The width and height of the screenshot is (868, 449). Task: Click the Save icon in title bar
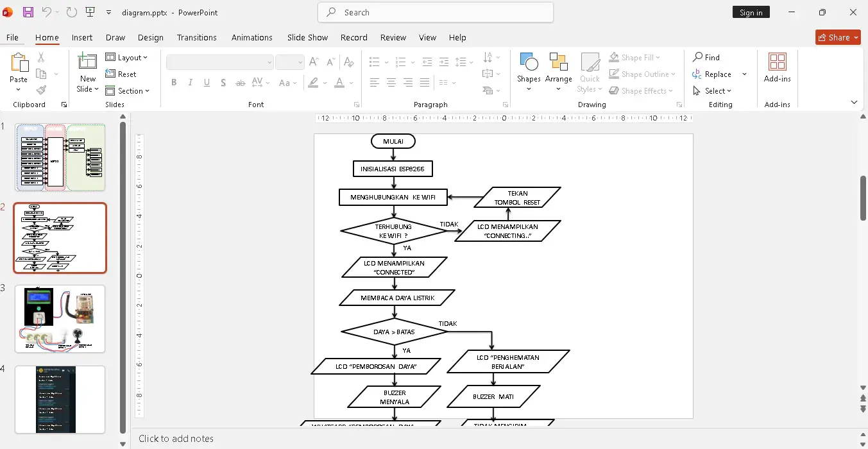28,12
